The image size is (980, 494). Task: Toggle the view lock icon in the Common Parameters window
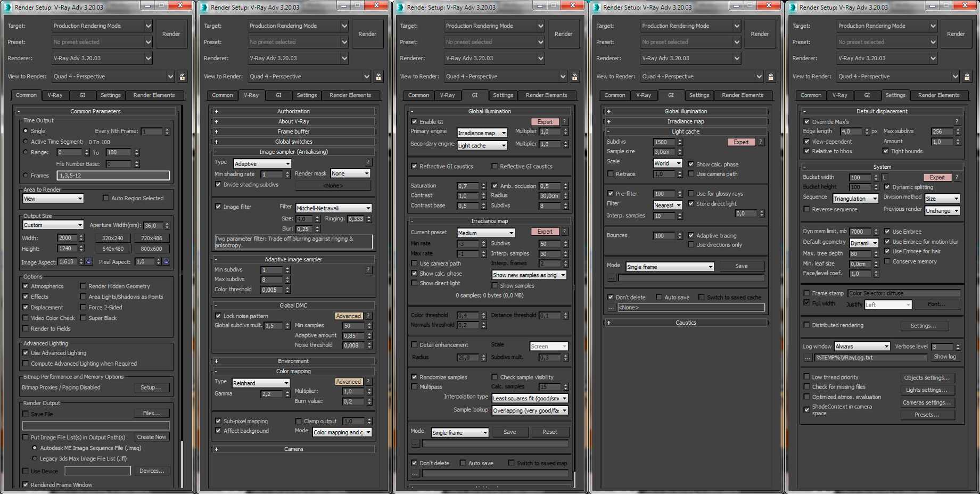(182, 77)
